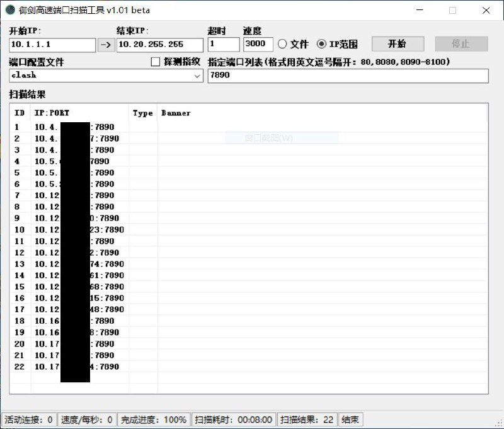Focus the start IP field 10.1.1.1
Screen dimensions: 504x429
point(52,45)
